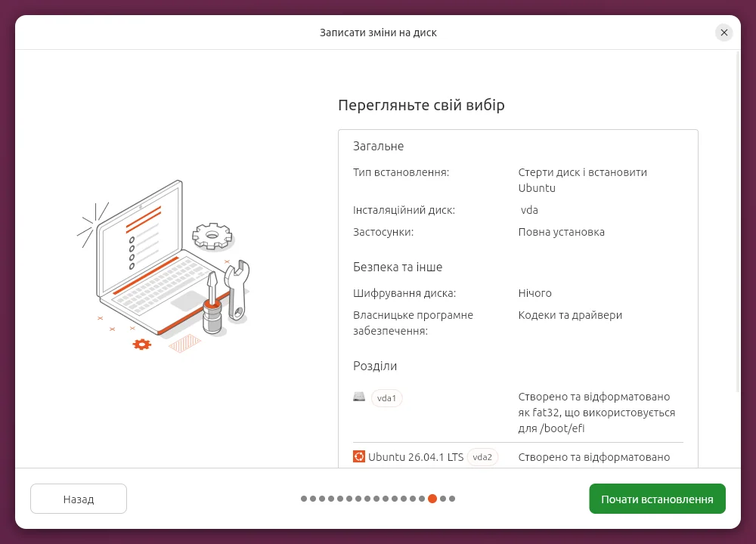
Task: Click the Розділи section title
Action: 375,366
